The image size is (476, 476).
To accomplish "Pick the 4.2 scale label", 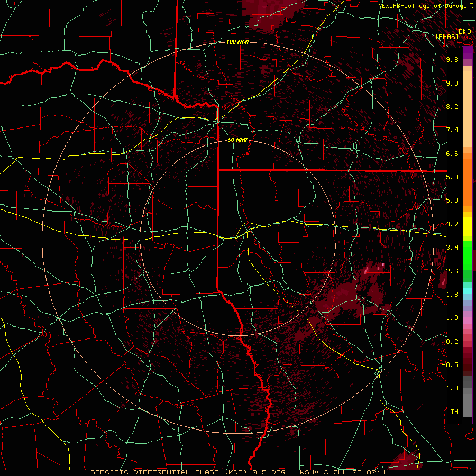I will [x=452, y=224].
